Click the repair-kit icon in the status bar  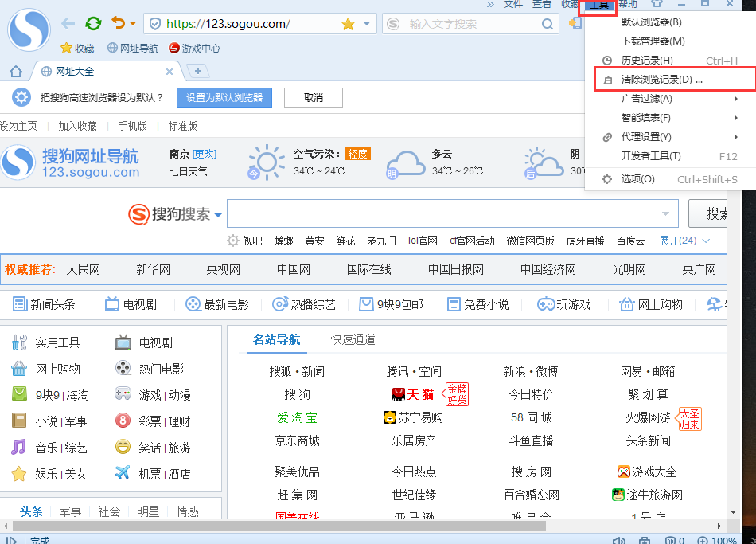(645, 540)
